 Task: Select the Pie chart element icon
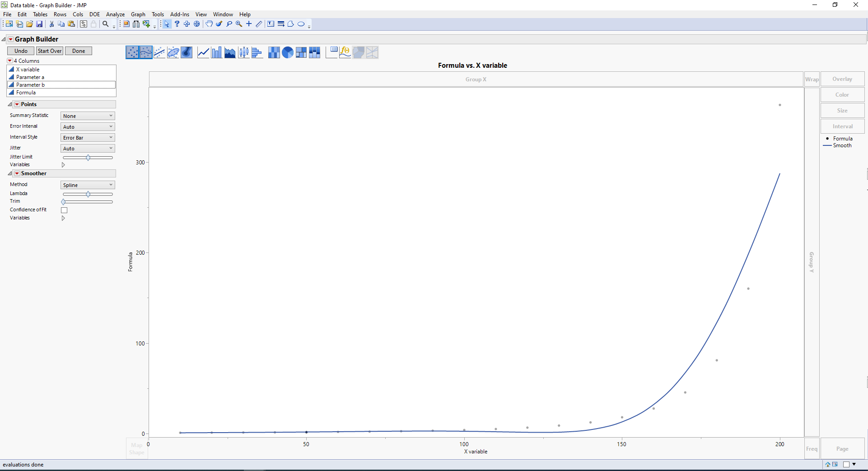point(287,52)
